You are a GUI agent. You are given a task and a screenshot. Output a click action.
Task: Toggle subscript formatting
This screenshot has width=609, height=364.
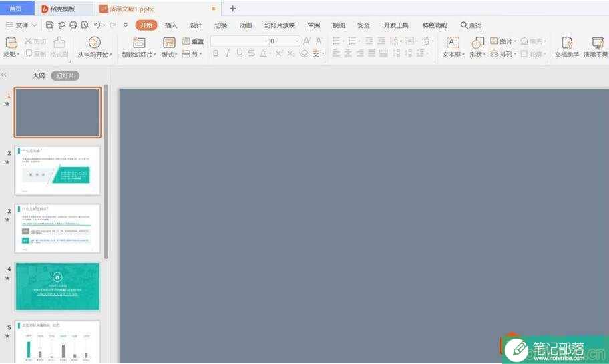pyautogui.click(x=291, y=53)
